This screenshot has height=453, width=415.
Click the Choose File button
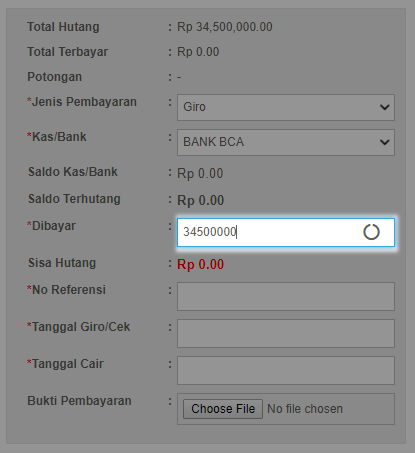click(x=223, y=409)
